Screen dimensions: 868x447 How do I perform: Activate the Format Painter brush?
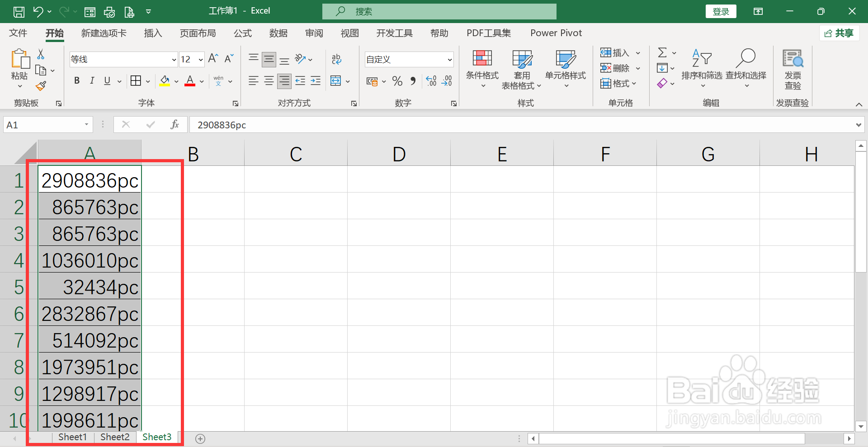[x=41, y=86]
